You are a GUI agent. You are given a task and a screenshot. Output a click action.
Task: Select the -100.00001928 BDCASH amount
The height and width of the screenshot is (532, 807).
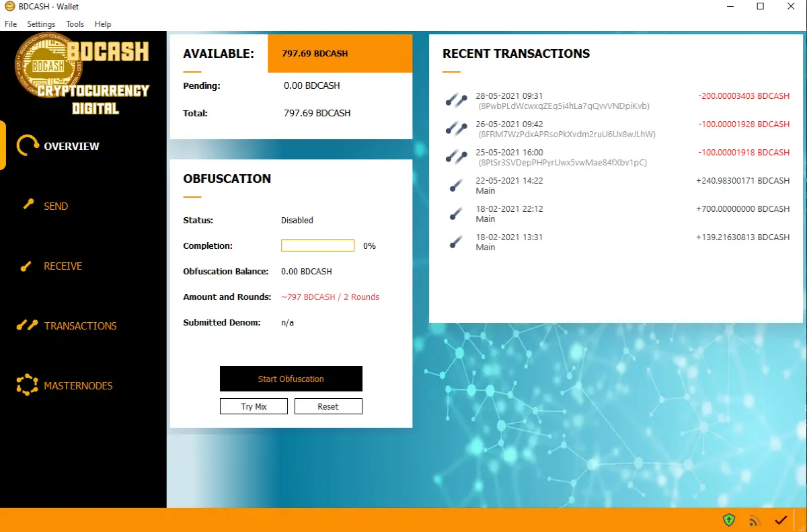(x=744, y=124)
